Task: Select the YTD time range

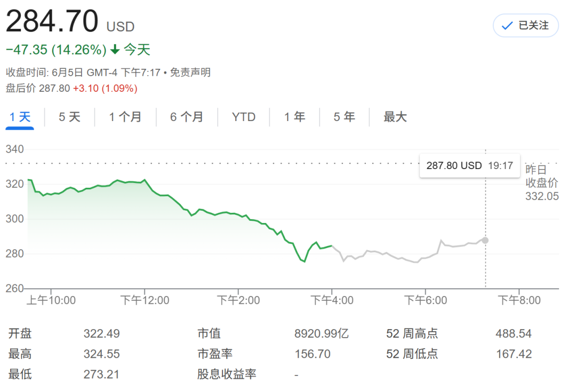Action: pos(244,117)
